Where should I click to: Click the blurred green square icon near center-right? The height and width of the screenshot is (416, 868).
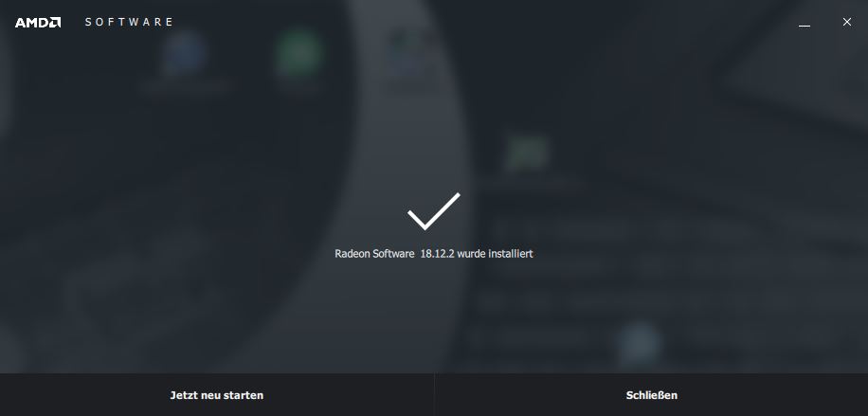527,152
